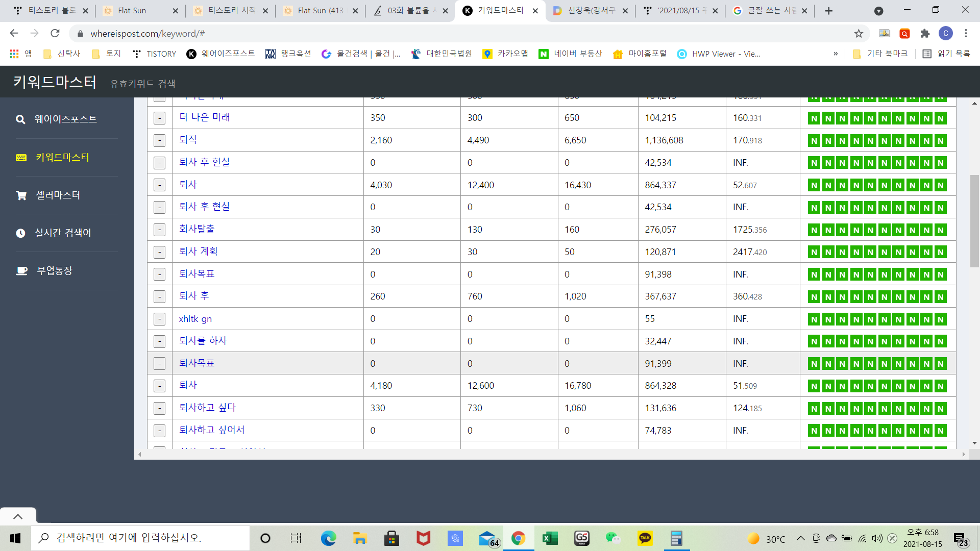Click the 실시간 검색어 clock icon
The height and width of the screenshot is (551, 980).
[x=20, y=233]
